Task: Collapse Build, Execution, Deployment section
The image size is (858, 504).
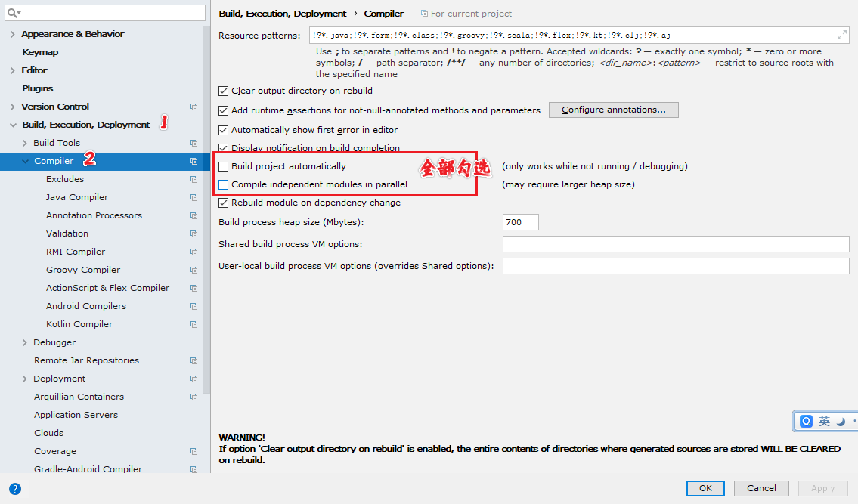Action: [x=13, y=125]
